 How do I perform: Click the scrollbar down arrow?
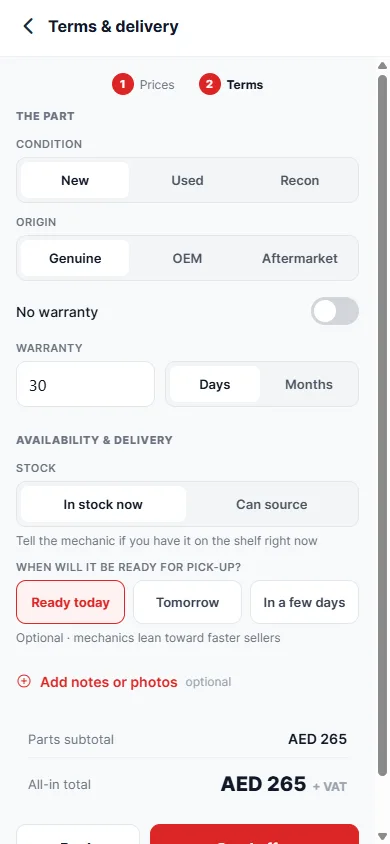click(382, 835)
